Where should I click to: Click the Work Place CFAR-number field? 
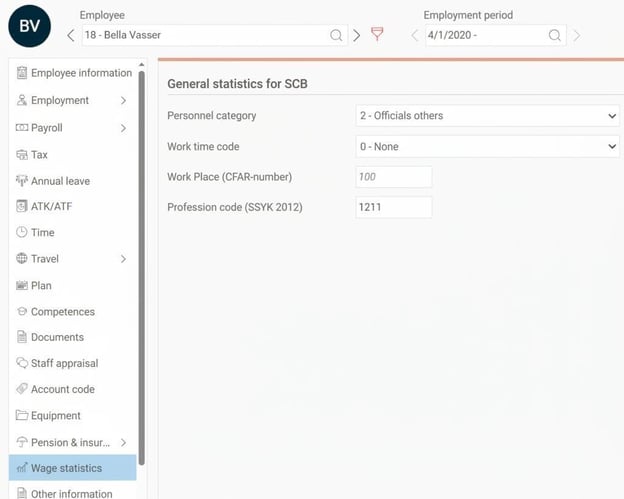(394, 177)
